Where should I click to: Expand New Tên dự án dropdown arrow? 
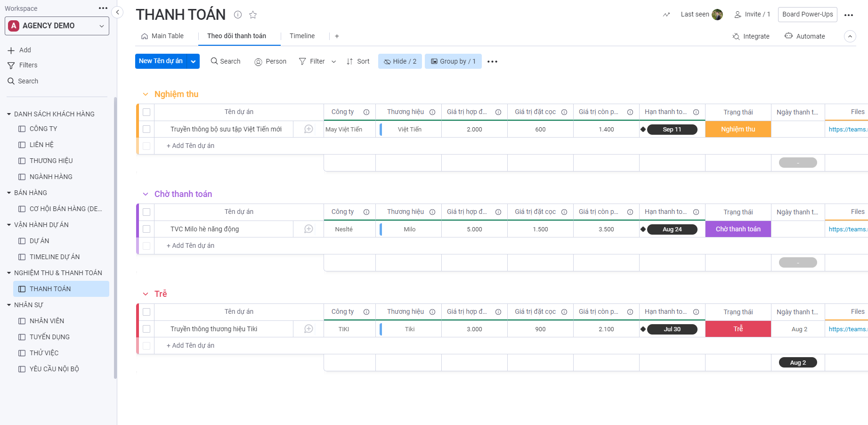point(193,61)
